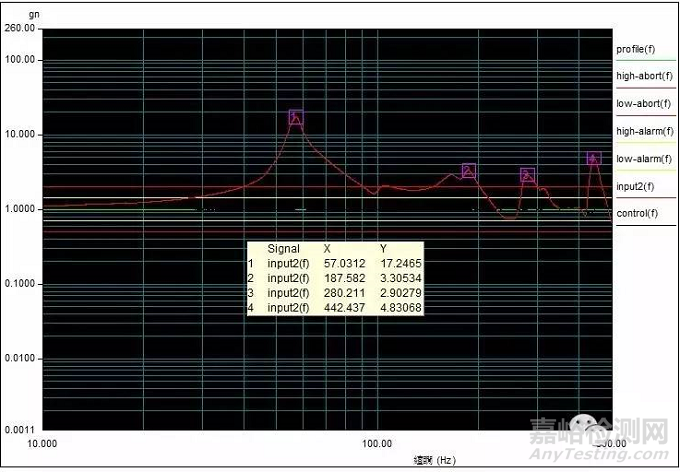The width and height of the screenshot is (680, 472).
Task: Click the X column header in the marker table
Action: [x=327, y=248]
